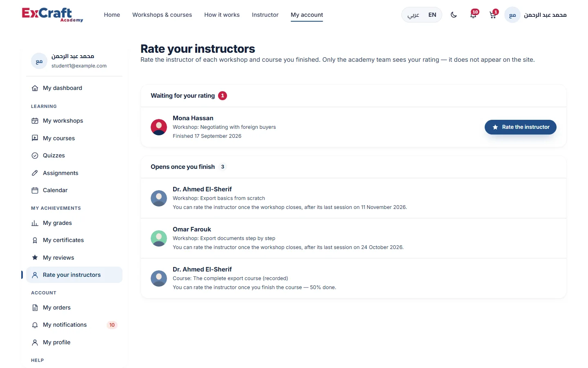Click the Calendar icon in sidebar

pyautogui.click(x=35, y=190)
